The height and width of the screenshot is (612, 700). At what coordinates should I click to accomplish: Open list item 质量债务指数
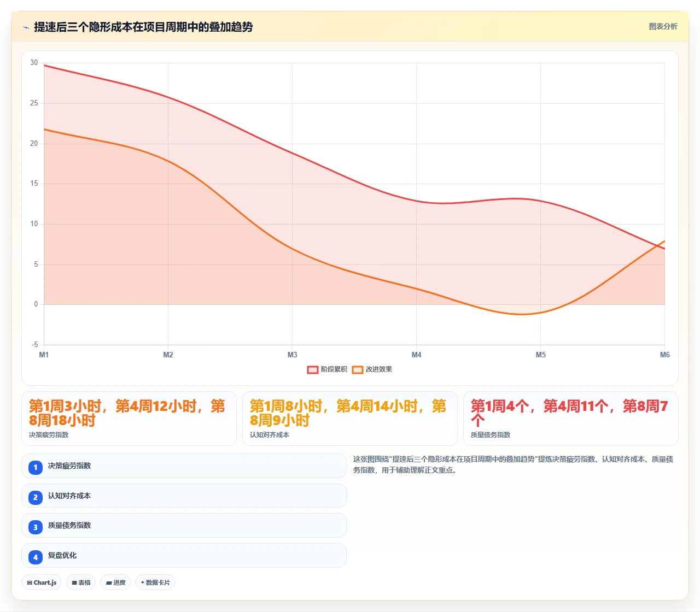184,526
